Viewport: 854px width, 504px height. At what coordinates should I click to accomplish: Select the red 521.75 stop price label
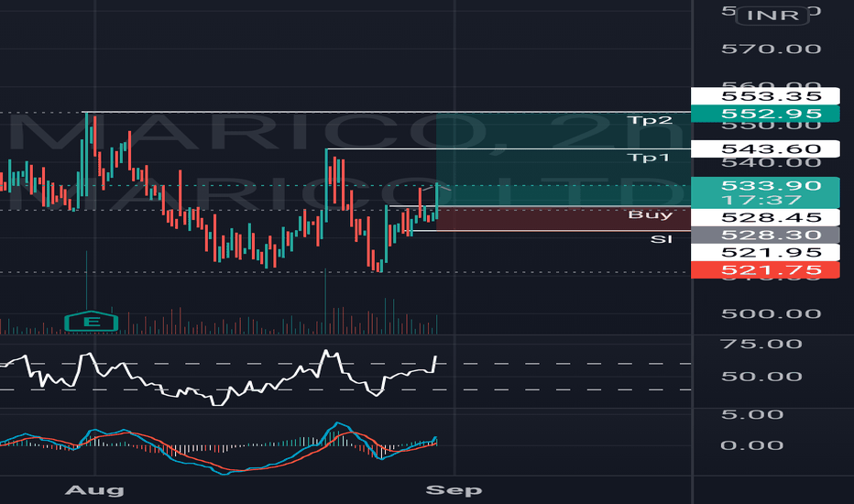(x=765, y=269)
